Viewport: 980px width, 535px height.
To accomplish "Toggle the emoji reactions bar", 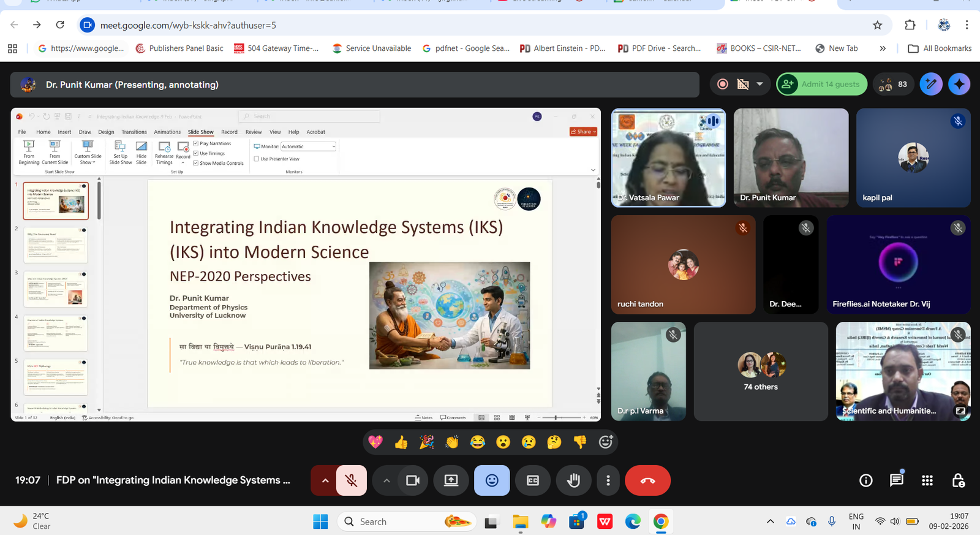I will [492, 480].
